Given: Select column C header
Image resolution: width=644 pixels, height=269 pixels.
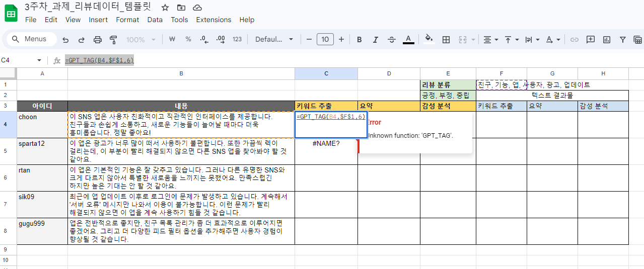Looking at the screenshot, I should tap(326, 73).
